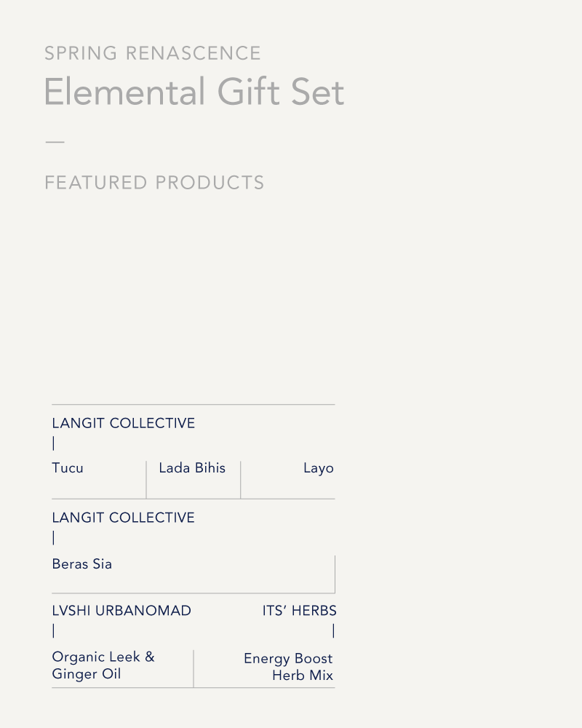Open the ITS' HERBS brand
The width and height of the screenshot is (582, 728).
[x=299, y=611]
